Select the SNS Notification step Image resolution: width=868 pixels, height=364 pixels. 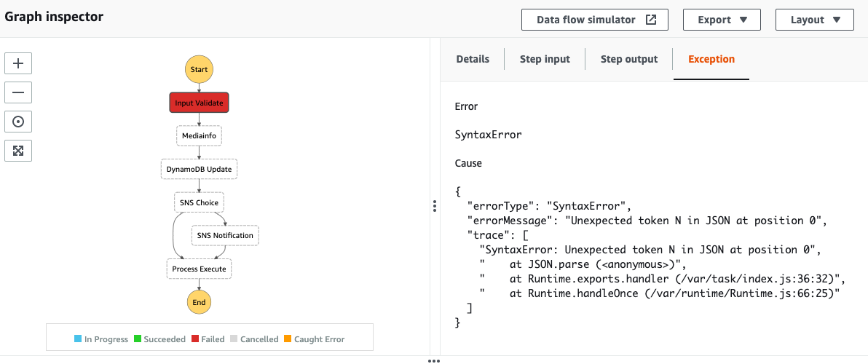pyautogui.click(x=225, y=235)
